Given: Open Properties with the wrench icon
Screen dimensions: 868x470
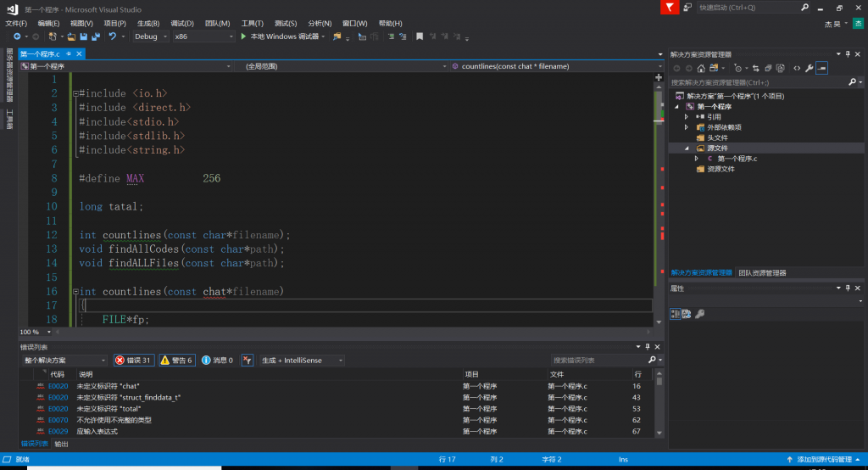Looking at the screenshot, I should tap(810, 68).
